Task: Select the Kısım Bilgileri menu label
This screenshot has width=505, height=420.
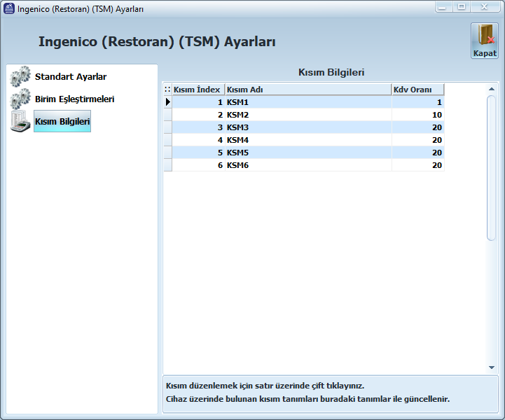Action: [62, 121]
